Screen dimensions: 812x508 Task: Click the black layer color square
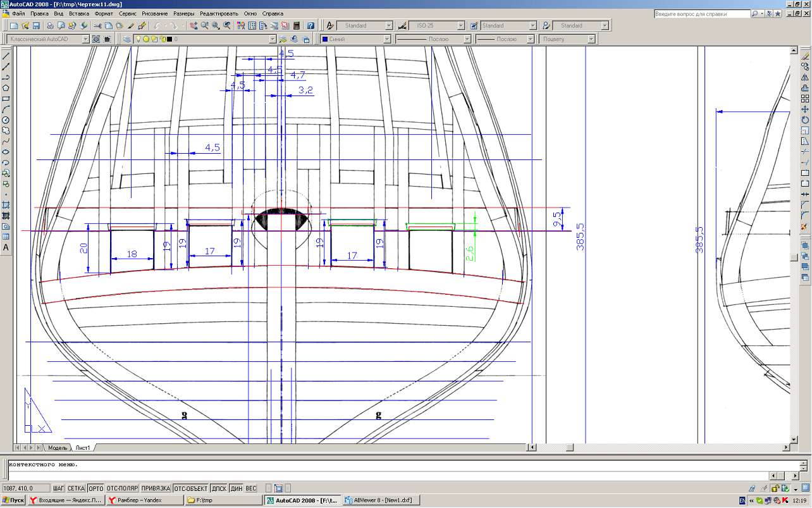pyautogui.click(x=169, y=39)
